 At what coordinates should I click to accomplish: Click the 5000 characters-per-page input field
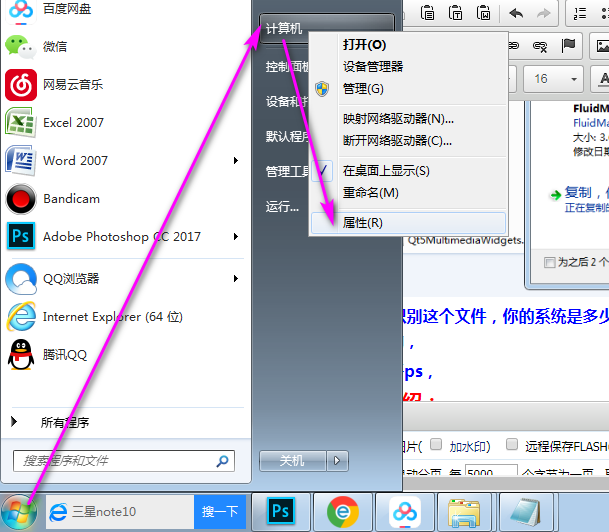pyautogui.click(x=491, y=471)
